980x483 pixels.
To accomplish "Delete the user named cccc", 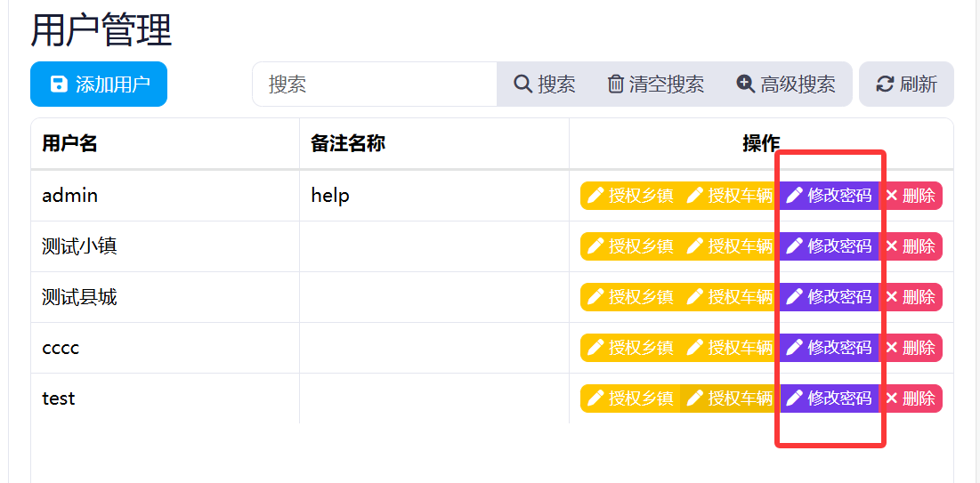I will 911,348.
